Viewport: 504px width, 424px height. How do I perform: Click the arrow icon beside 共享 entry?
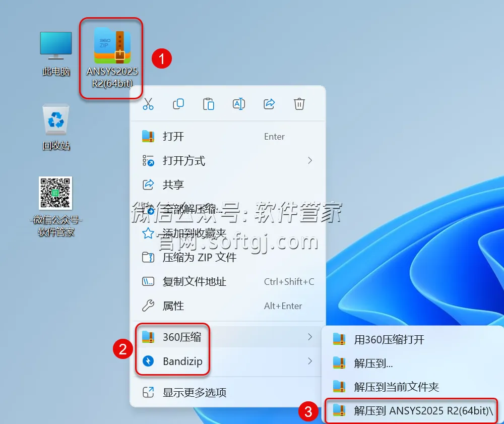(148, 185)
